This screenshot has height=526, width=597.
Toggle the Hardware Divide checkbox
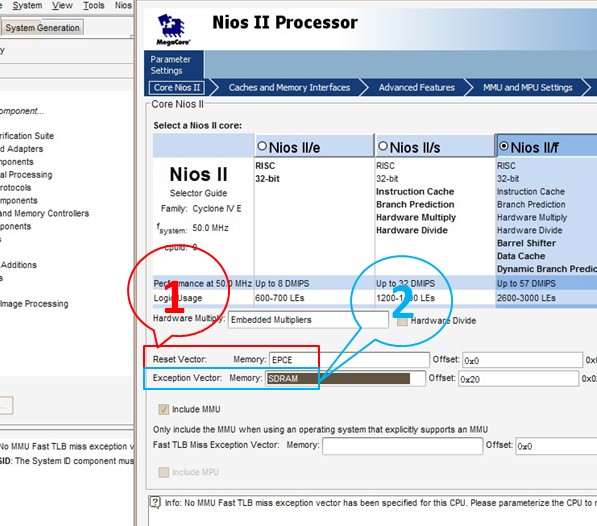coord(402,321)
